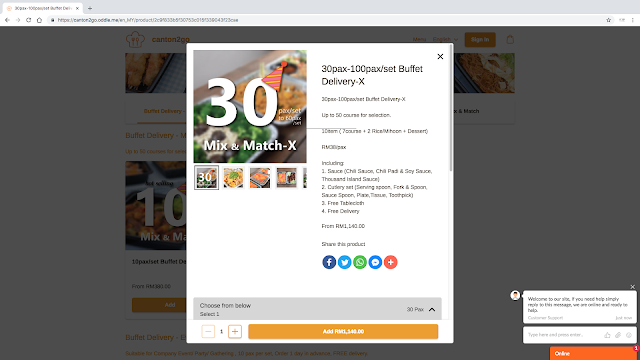
Task: Open the shopping bag cart icon
Action: (x=510, y=40)
